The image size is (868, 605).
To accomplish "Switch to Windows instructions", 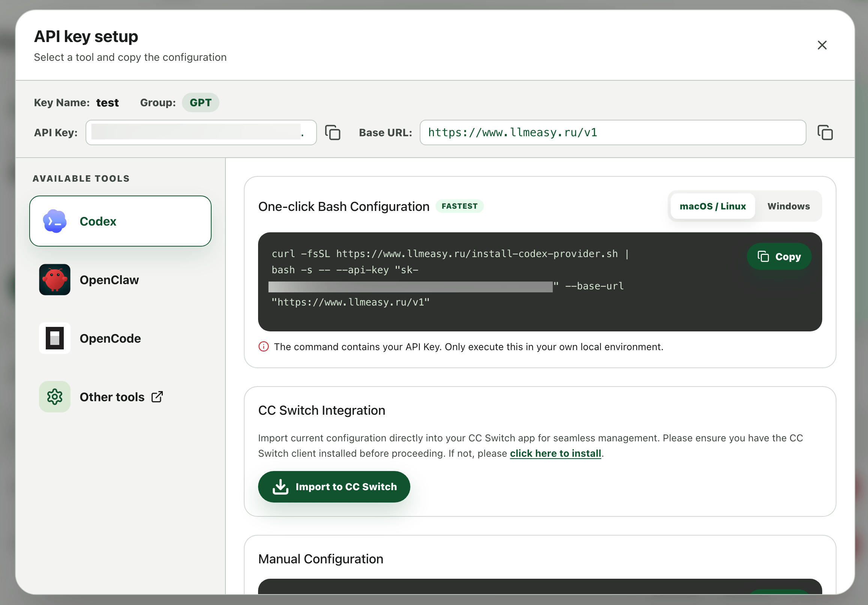I will click(788, 206).
